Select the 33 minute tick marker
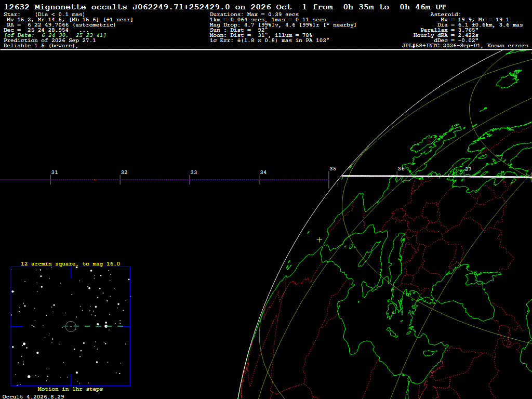 pos(190,180)
